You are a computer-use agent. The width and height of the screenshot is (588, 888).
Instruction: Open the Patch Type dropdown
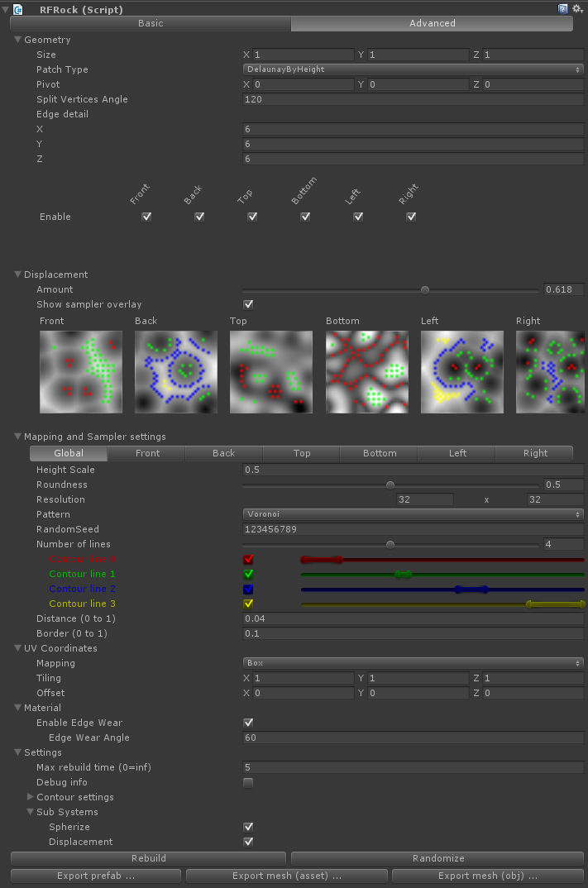pyautogui.click(x=414, y=69)
